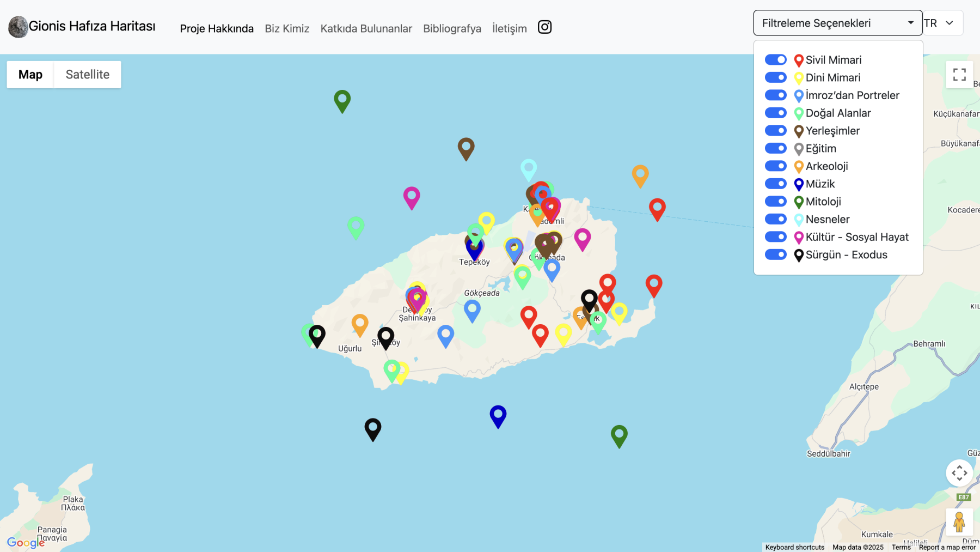Select the cyan Nesneler marker north of island

[x=528, y=168]
